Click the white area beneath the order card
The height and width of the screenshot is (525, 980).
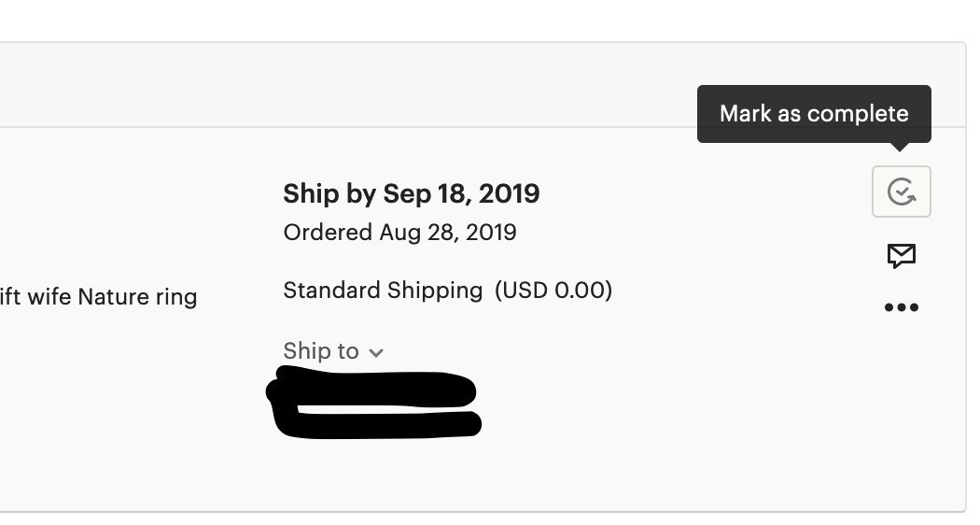(467, 518)
